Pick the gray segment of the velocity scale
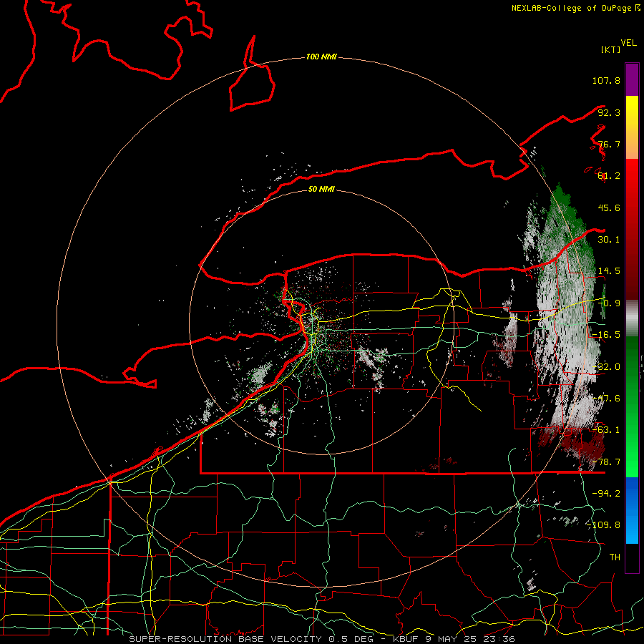The height and width of the screenshot is (644, 644). coord(632,318)
